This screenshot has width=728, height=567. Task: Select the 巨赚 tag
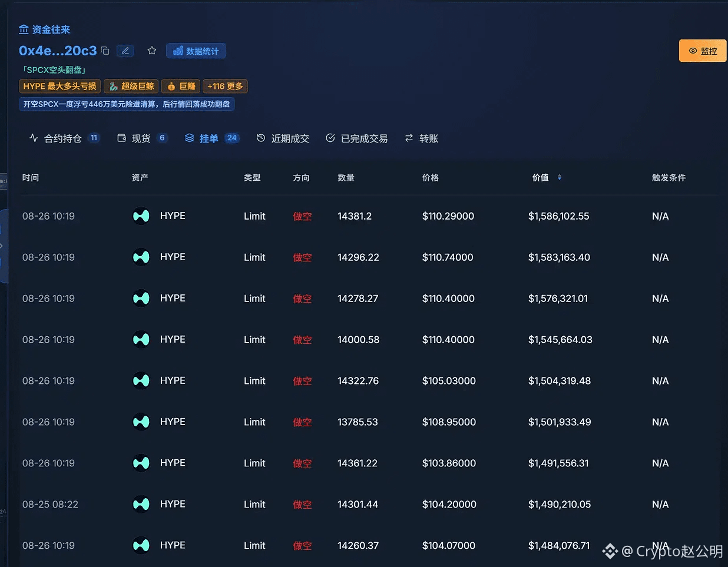[x=181, y=86]
